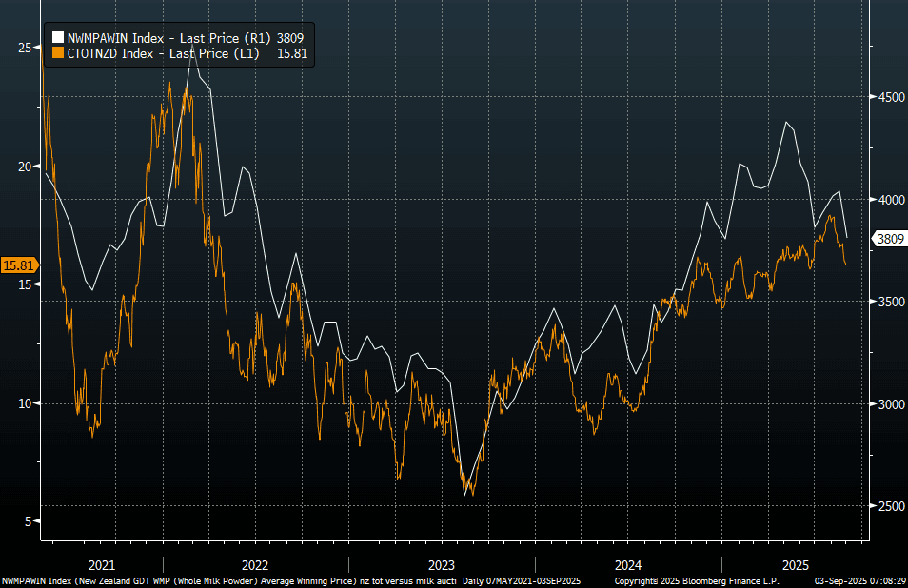Click the 15 tick label on left axis
The height and width of the screenshot is (588, 908).
tap(25, 284)
